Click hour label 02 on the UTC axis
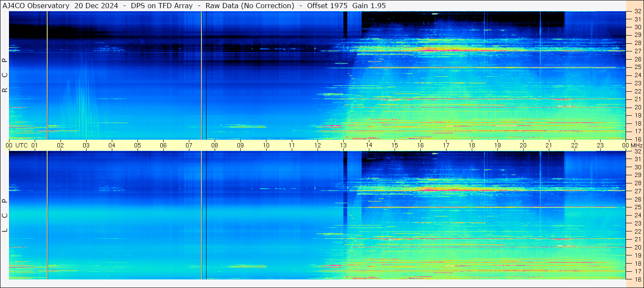This screenshot has height=288, width=644. 60,145
